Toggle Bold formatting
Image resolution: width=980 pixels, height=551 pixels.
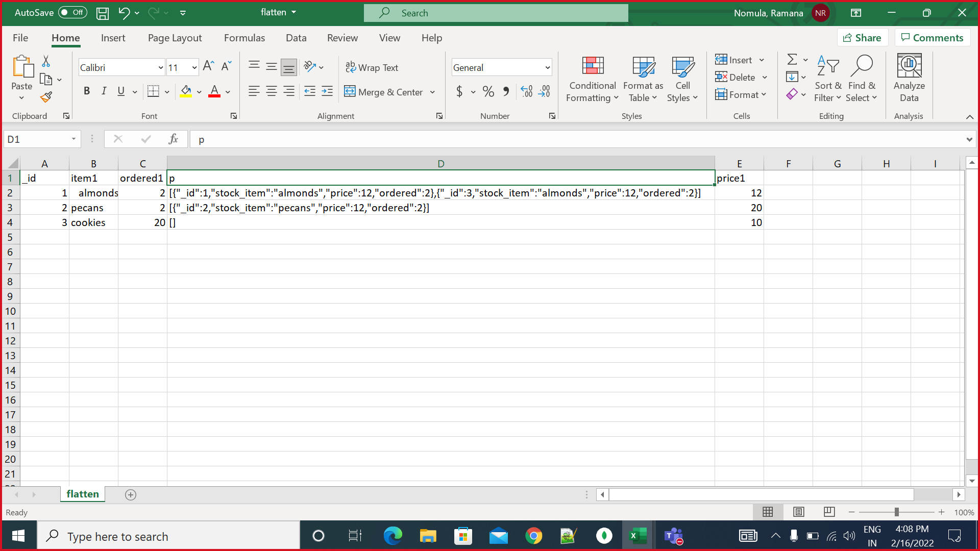tap(87, 91)
